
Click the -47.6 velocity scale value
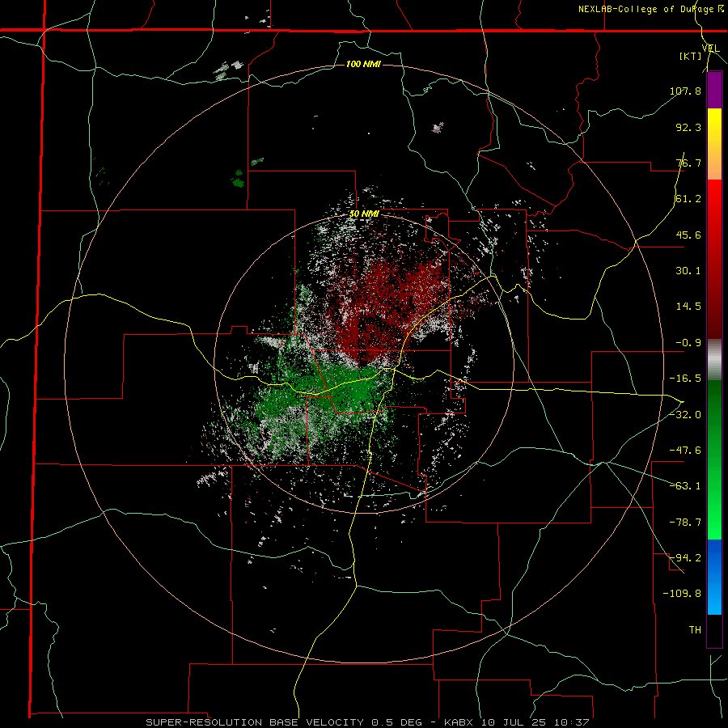coord(685,451)
